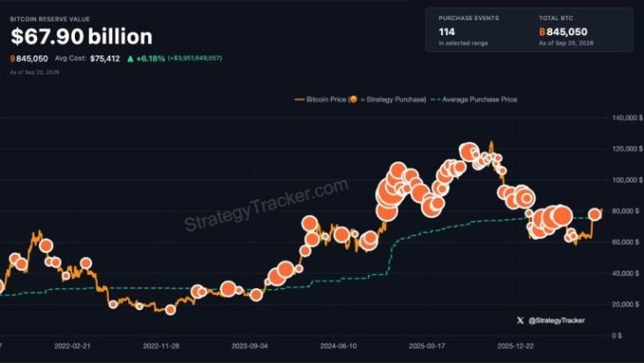Click the X logo beside @StrategyTracker
The width and height of the screenshot is (644, 363).
[520, 321]
